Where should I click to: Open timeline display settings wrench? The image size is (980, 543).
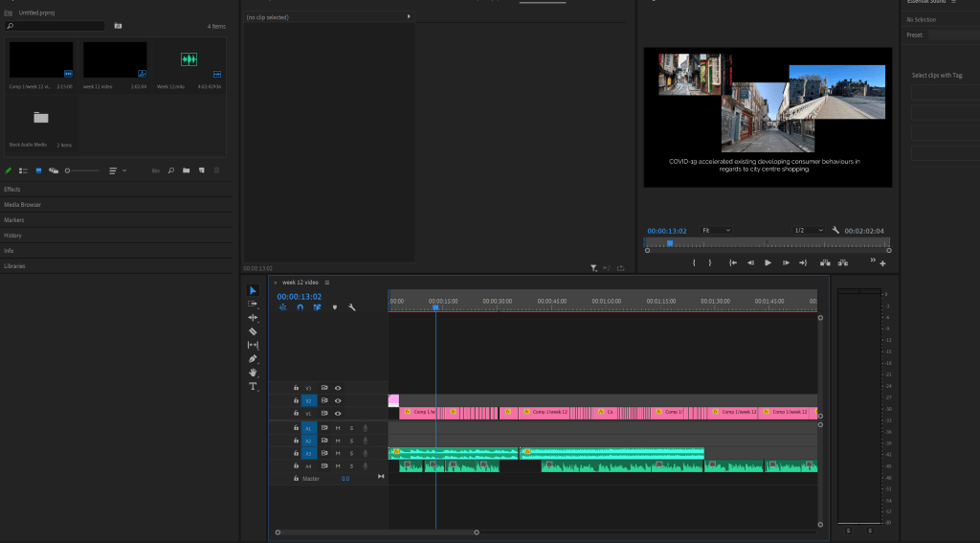coord(352,307)
